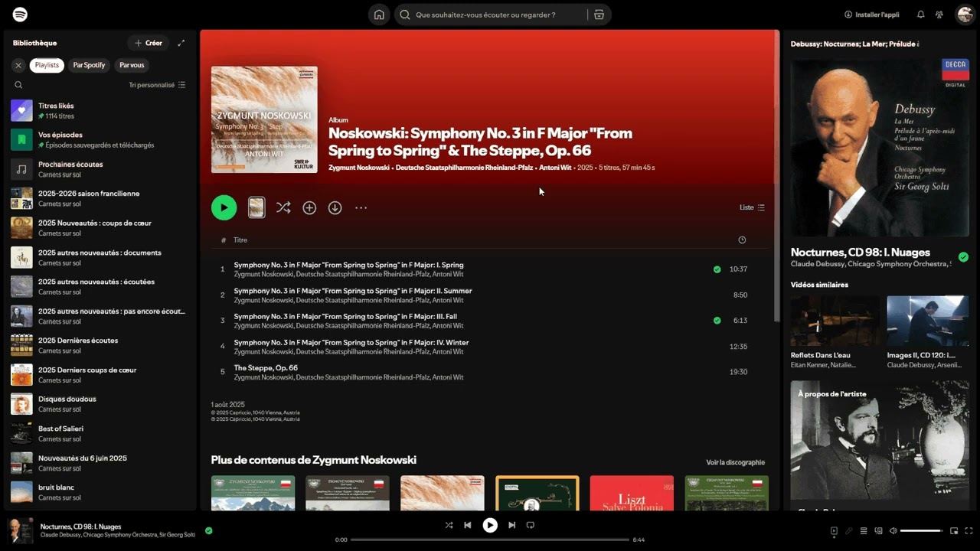Click the clock duration column header icon

coord(742,240)
